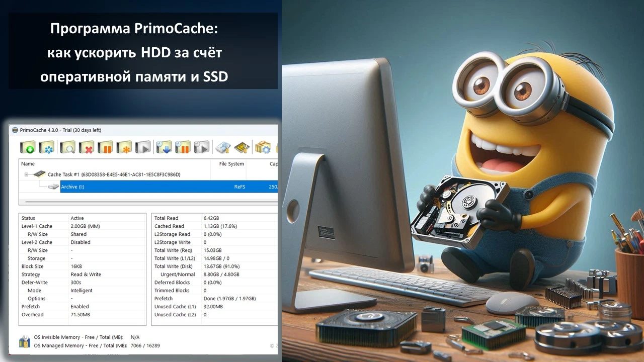Click the ReFS file system cell
Viewport: 644px width, 362px height.
point(239,187)
